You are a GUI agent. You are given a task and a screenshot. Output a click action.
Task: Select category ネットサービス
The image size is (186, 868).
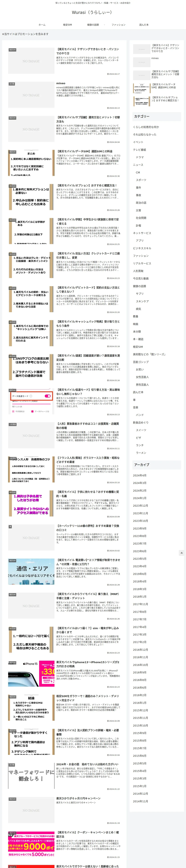tap(142, 233)
